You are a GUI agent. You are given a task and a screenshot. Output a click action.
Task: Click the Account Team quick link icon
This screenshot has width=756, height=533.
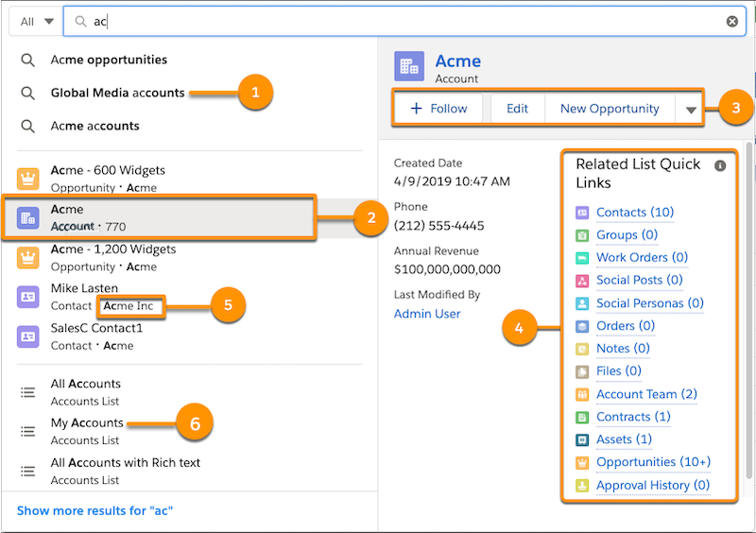coord(582,395)
